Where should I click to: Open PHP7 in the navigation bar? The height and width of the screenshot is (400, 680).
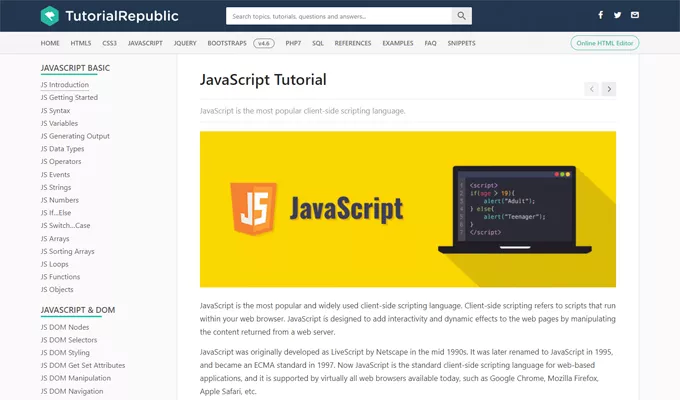pos(293,43)
